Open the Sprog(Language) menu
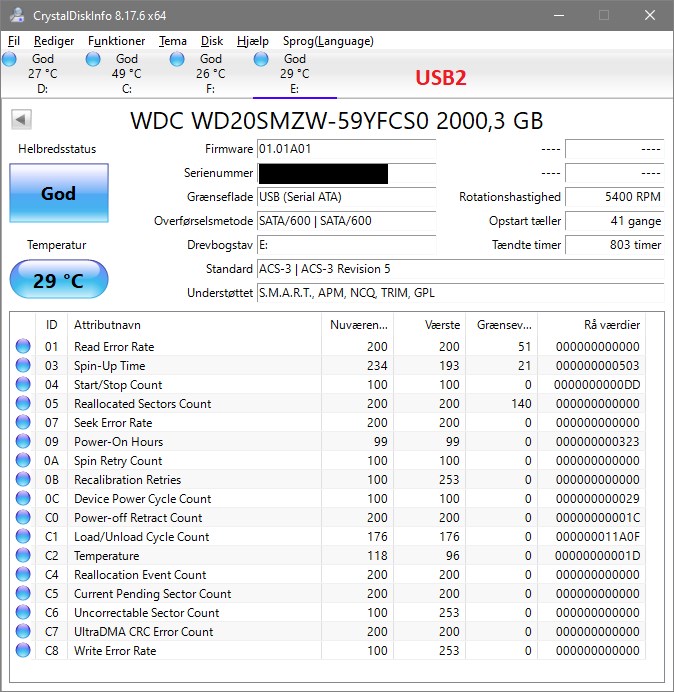The width and height of the screenshot is (674, 692). click(328, 41)
